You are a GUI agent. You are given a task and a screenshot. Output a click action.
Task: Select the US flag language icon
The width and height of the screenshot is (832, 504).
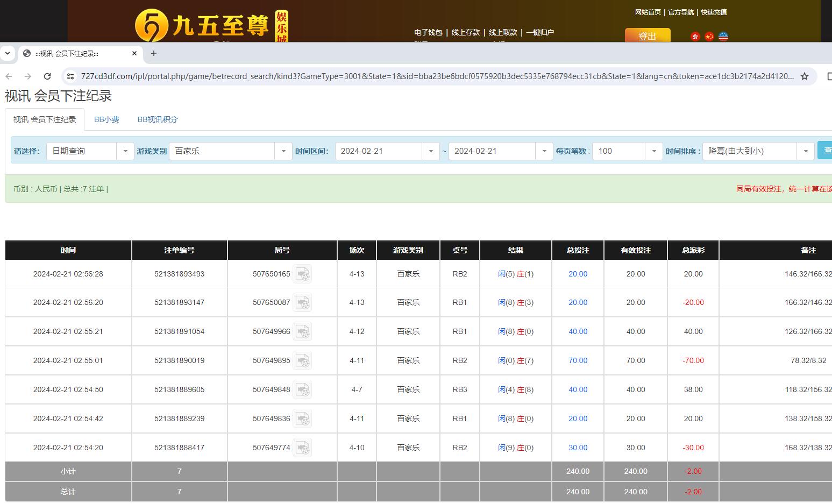(723, 37)
